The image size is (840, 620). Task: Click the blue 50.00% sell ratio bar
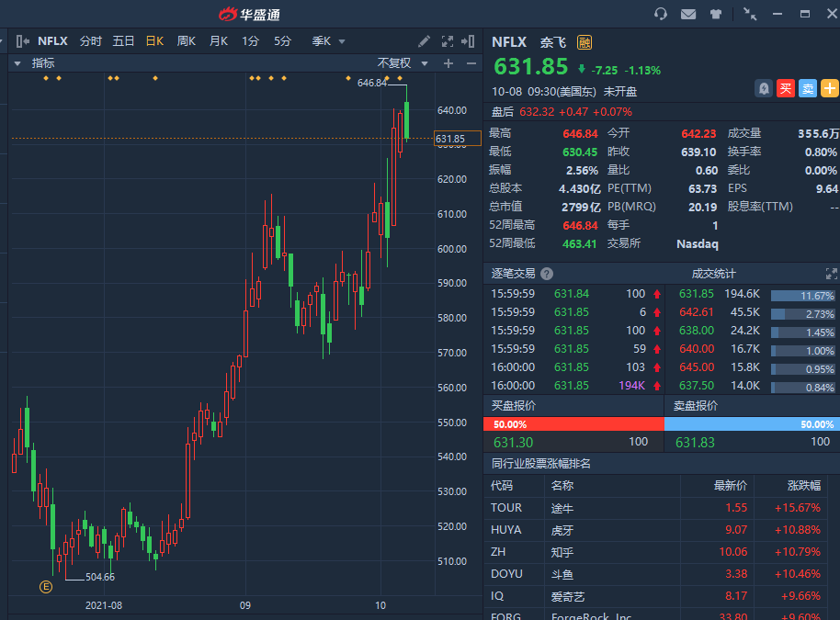click(752, 424)
